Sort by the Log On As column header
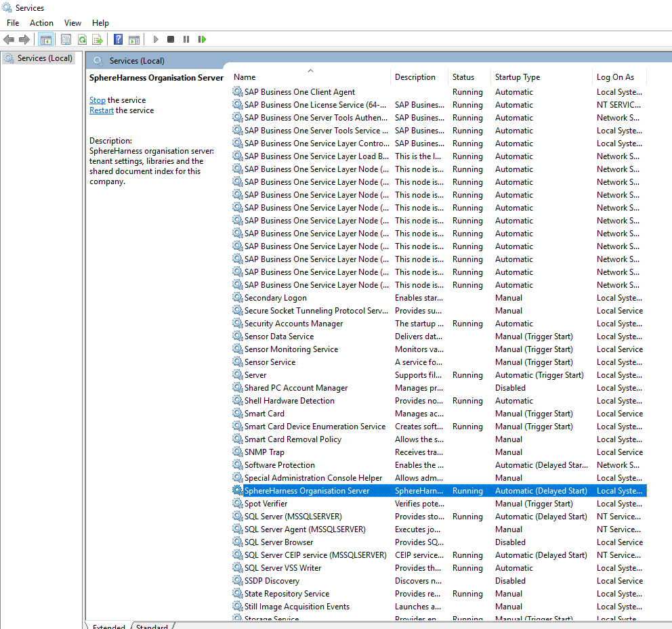 (619, 77)
